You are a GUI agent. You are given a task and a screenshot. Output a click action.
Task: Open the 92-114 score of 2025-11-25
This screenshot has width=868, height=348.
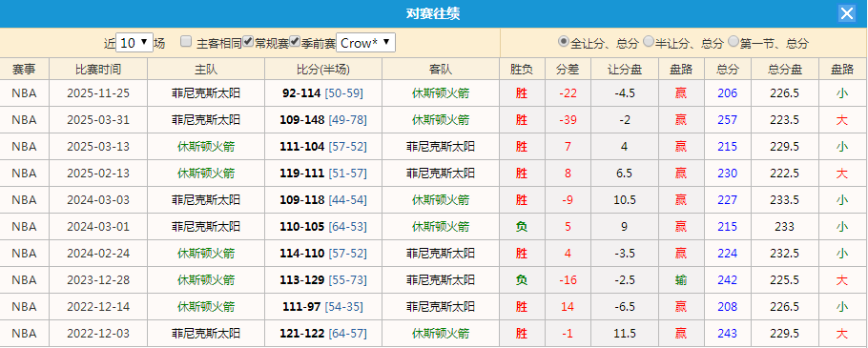point(301,93)
